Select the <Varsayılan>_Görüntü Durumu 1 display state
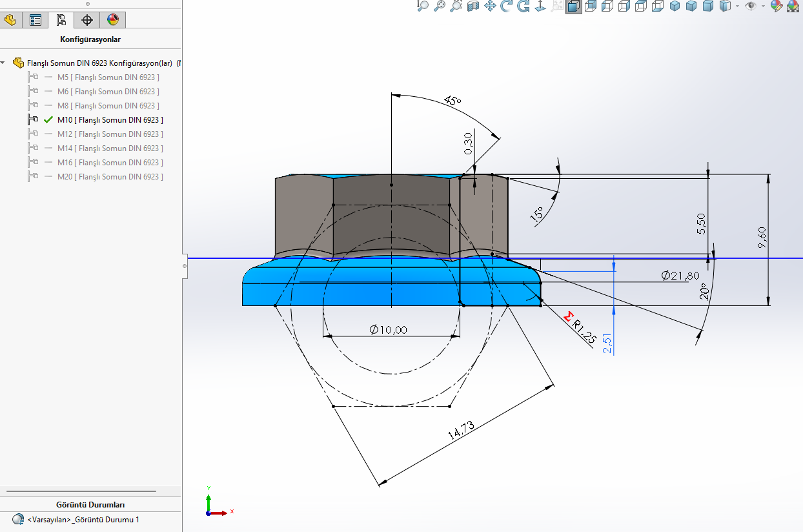The width and height of the screenshot is (803, 532). [x=83, y=519]
